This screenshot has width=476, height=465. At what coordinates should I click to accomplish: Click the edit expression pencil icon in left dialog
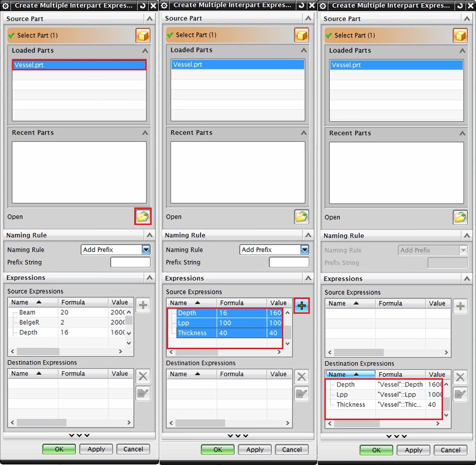143,393
